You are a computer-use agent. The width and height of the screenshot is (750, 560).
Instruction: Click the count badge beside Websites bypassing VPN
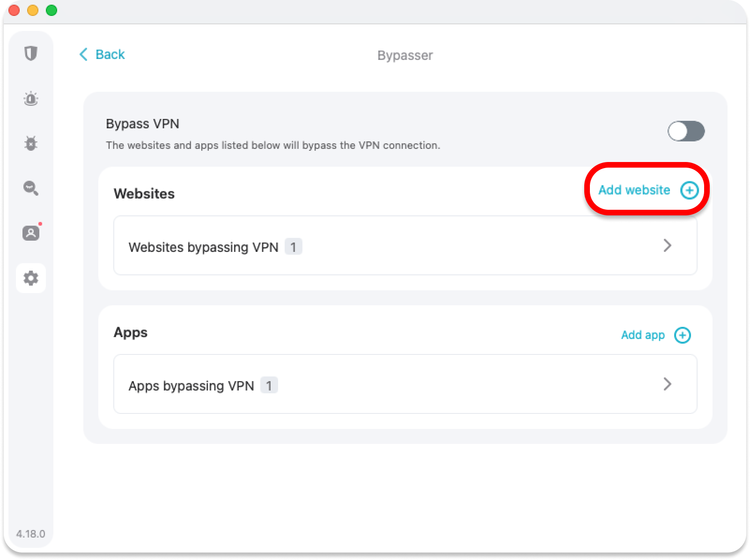tap(293, 247)
